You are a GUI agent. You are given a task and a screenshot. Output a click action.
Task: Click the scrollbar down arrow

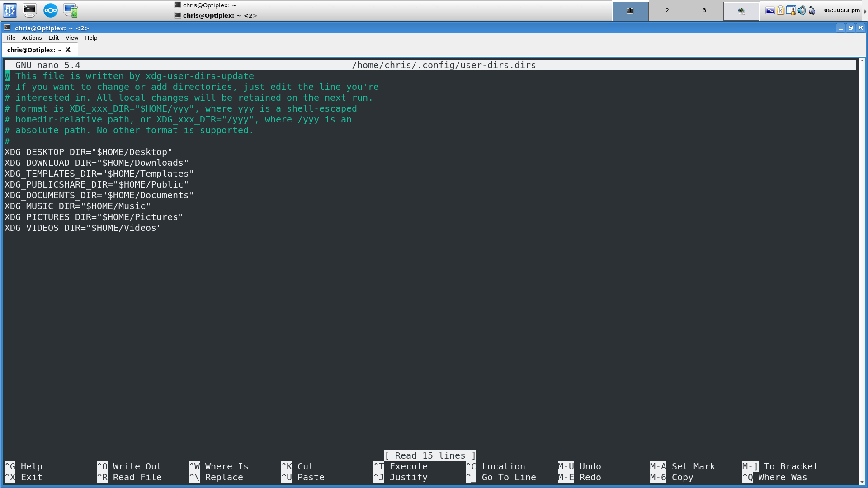point(862,482)
